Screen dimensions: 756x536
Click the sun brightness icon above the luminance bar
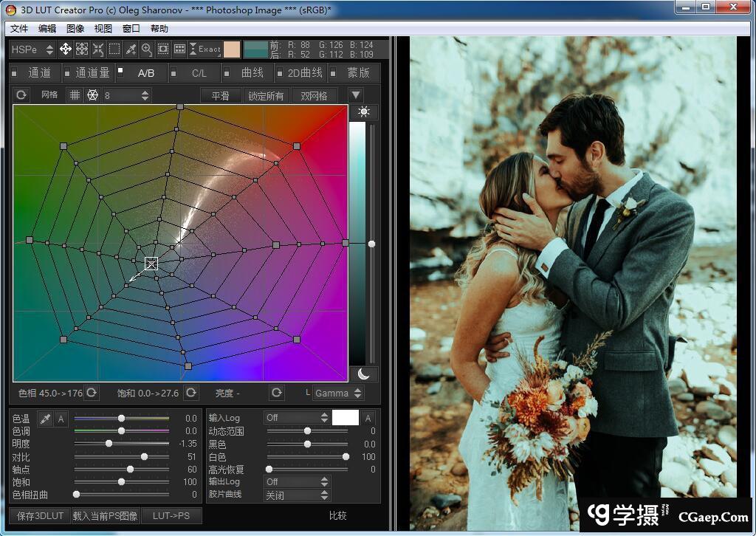point(363,112)
